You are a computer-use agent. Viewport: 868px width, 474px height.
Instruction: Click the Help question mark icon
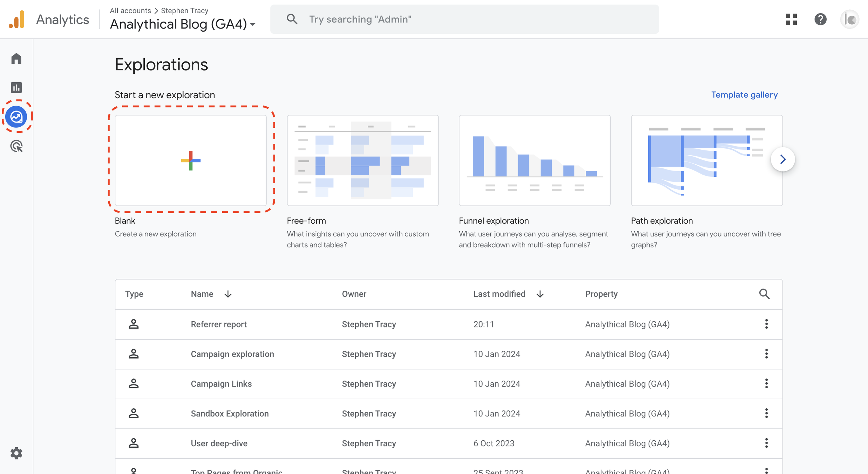click(820, 19)
